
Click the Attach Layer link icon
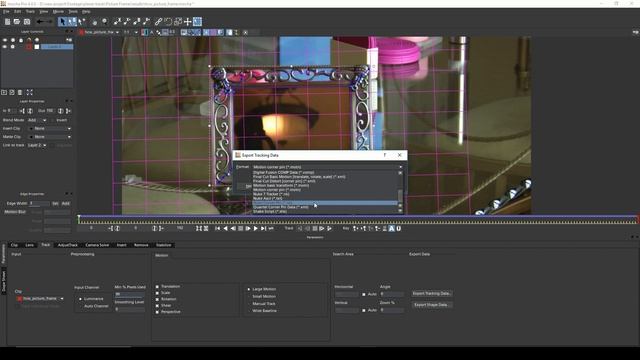tap(158, 22)
